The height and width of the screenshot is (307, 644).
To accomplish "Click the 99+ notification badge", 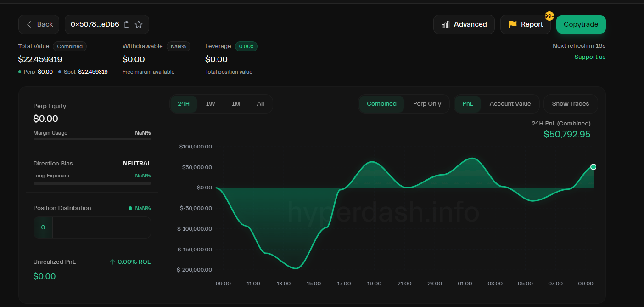I will tap(549, 16).
